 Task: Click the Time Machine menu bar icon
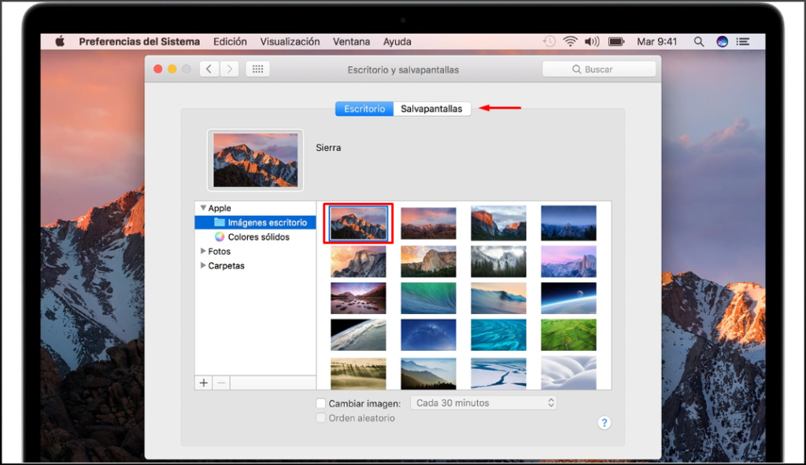549,42
